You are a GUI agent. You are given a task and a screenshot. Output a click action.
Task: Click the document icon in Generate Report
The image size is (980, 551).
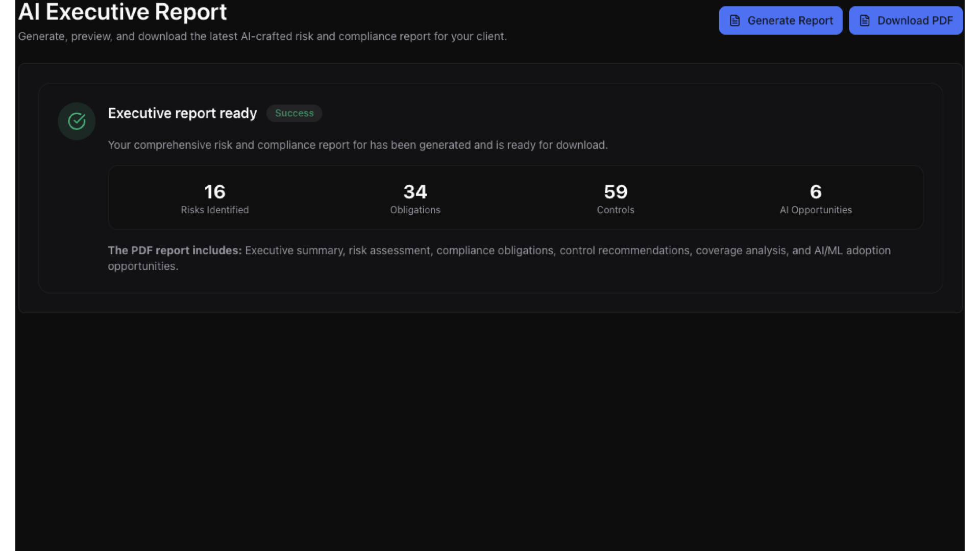point(734,20)
